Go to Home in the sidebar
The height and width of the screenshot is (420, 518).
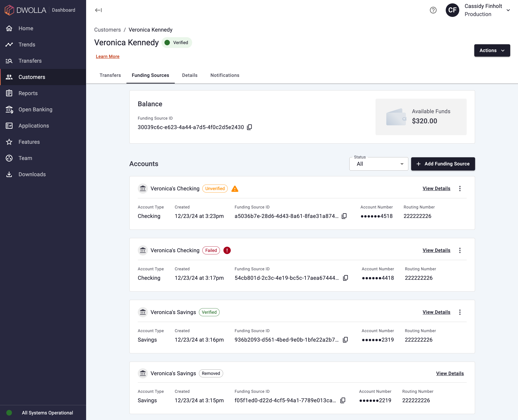pos(43,28)
